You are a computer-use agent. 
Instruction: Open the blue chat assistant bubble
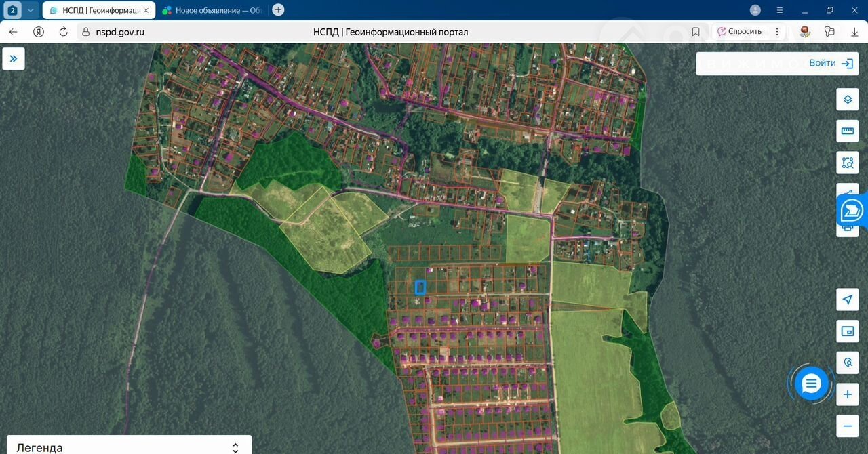(811, 384)
